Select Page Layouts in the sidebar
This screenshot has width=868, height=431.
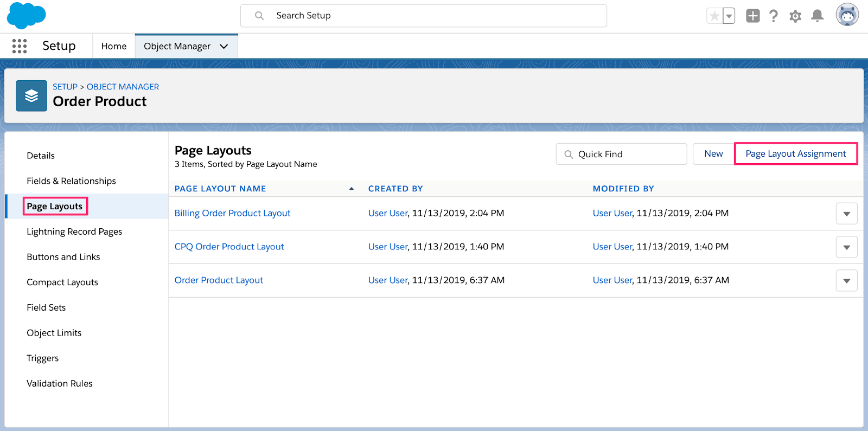tap(55, 206)
